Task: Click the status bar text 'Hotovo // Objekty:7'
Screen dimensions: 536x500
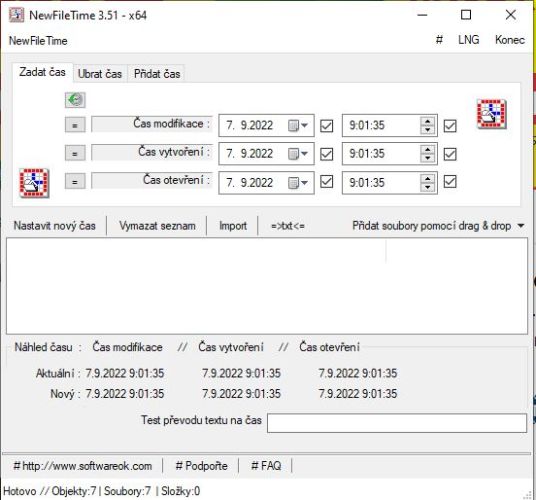Action: tap(50, 491)
